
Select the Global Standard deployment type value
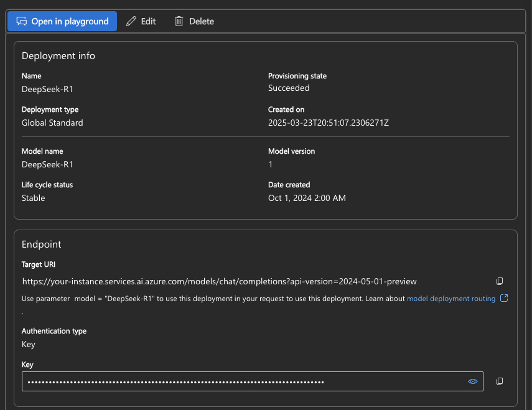52,123
